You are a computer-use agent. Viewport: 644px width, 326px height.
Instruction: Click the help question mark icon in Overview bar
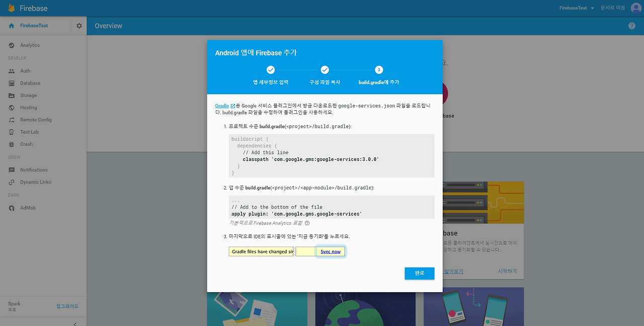(632, 26)
